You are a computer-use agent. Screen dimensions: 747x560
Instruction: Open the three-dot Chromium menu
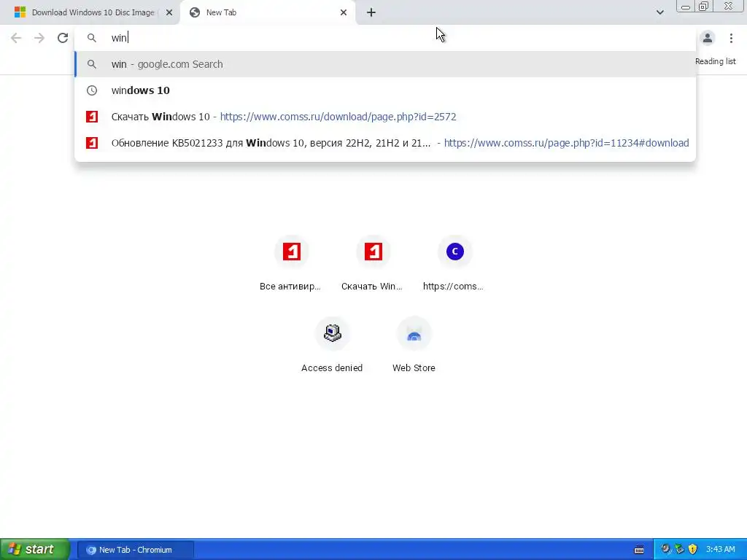(731, 38)
